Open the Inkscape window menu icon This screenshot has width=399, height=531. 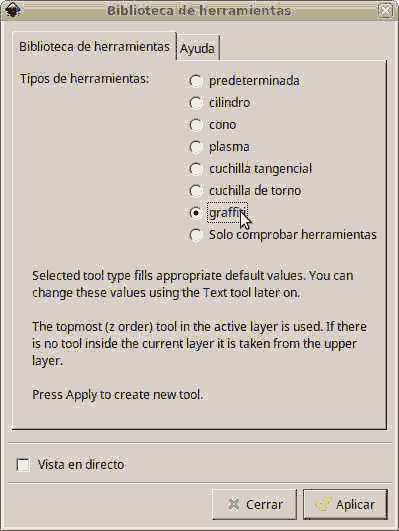12,10
